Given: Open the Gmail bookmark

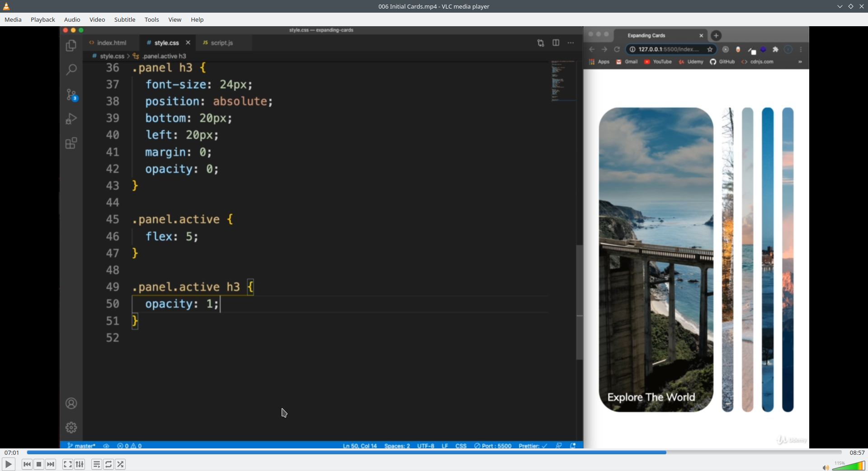Looking at the screenshot, I should pyautogui.click(x=627, y=62).
